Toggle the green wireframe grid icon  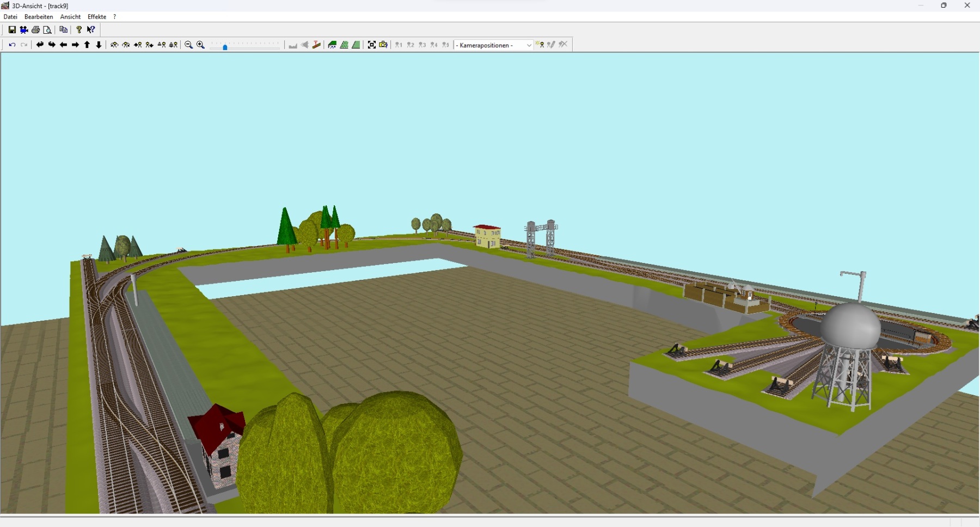click(344, 45)
